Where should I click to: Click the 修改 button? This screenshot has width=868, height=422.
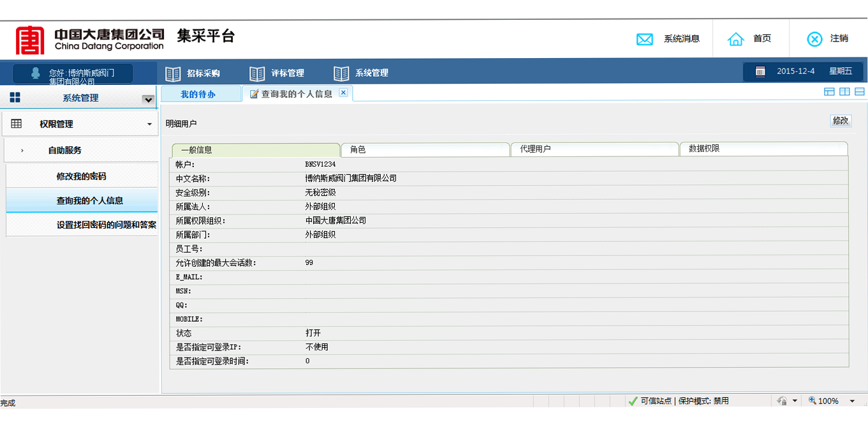pos(840,121)
